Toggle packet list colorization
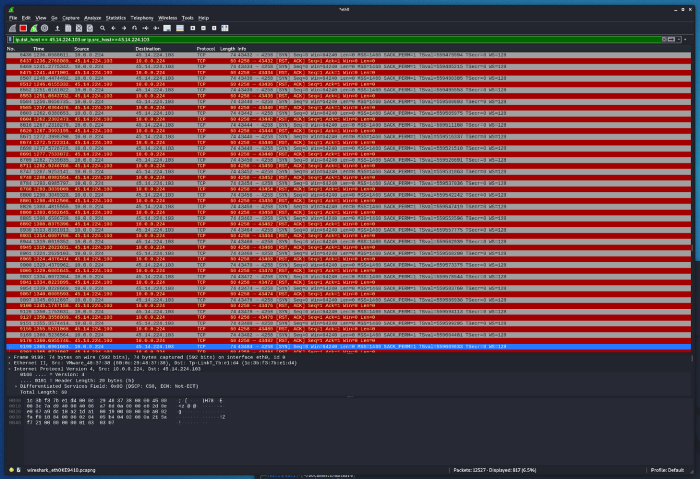Image resolution: width=700 pixels, height=479 pixels. point(180,28)
